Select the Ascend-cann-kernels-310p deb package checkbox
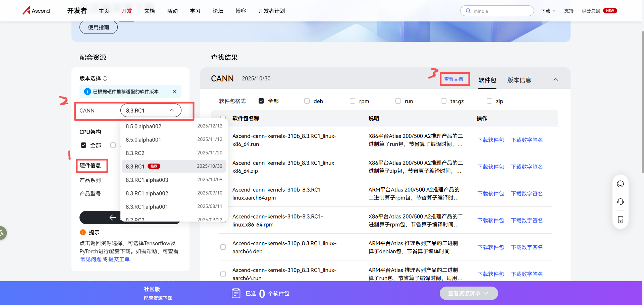Viewport: 644px width, 305px height. pos(223,247)
